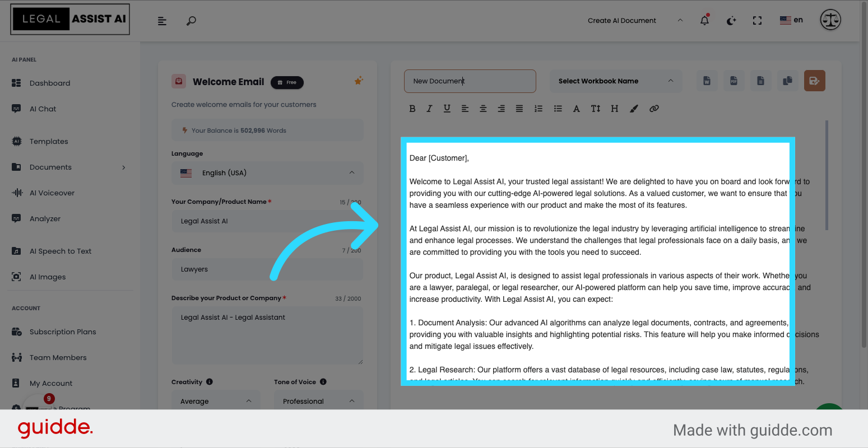The image size is (868, 448).
Task: Align text left
Action: pos(465,109)
